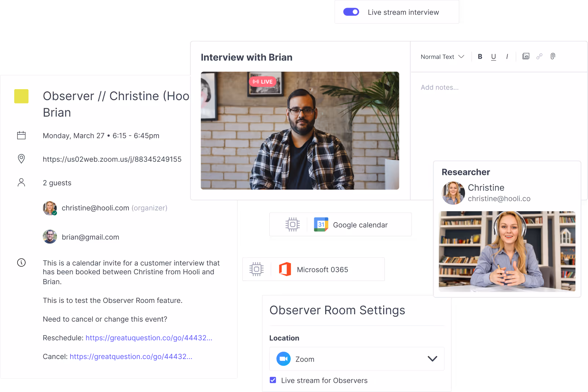
Task: Click the Google calendar logo icon
Action: (x=321, y=224)
